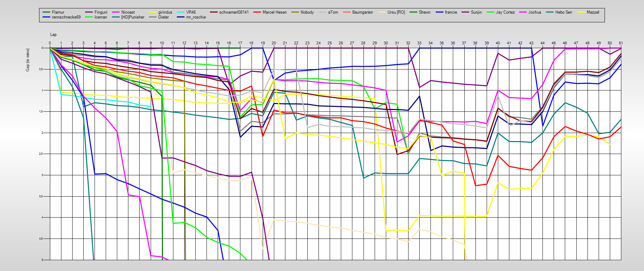
Task: Click the Ursu [RO] legend entry
Action: pos(396,12)
